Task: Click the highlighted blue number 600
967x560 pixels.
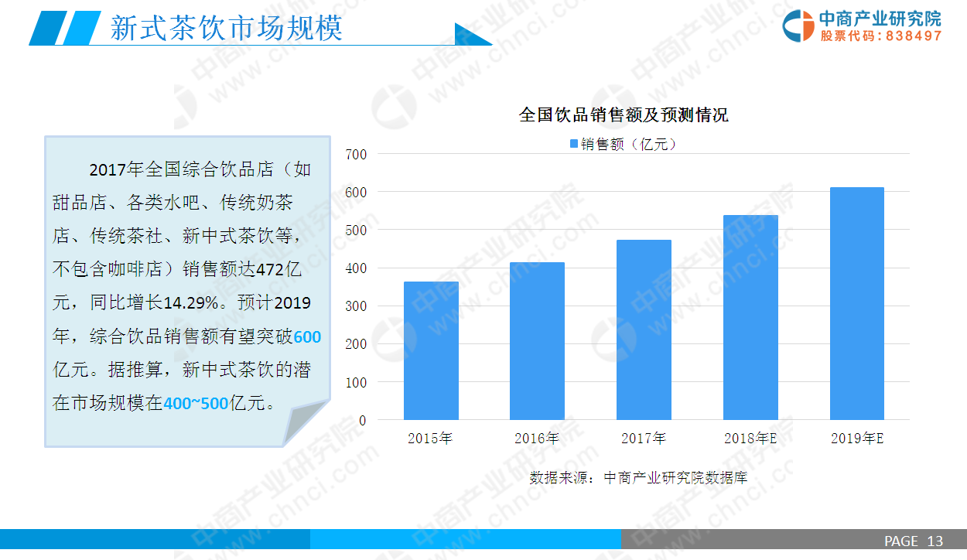Action: point(307,336)
